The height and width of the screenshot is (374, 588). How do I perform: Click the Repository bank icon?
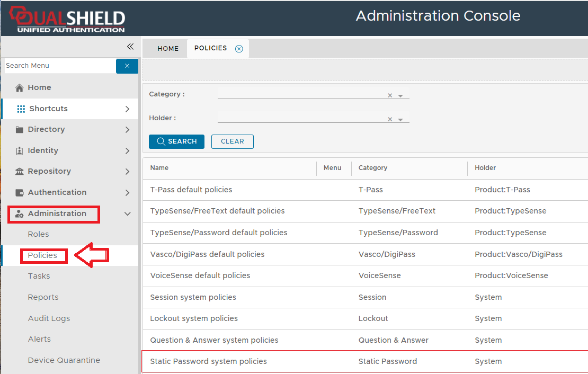tap(20, 172)
